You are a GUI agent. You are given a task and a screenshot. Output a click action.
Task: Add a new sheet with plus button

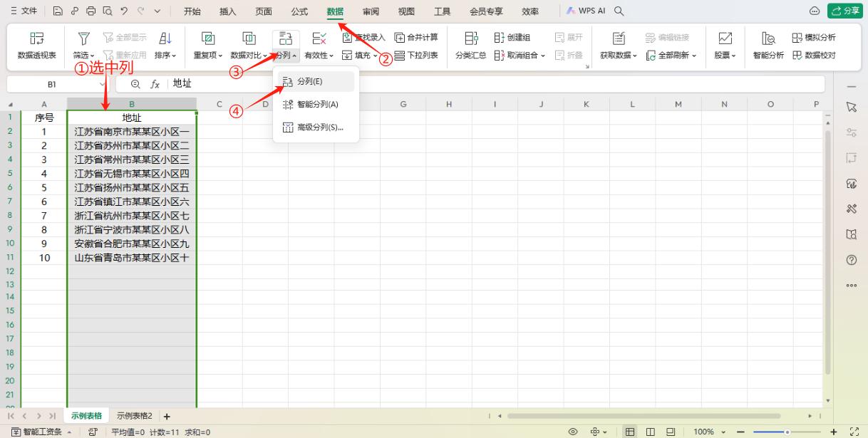pyautogui.click(x=167, y=417)
